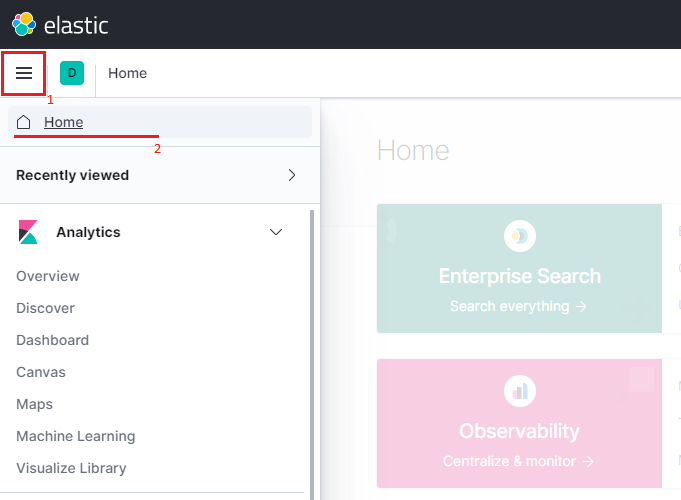Open Overview in Analytics menu
The height and width of the screenshot is (500, 681).
48,276
